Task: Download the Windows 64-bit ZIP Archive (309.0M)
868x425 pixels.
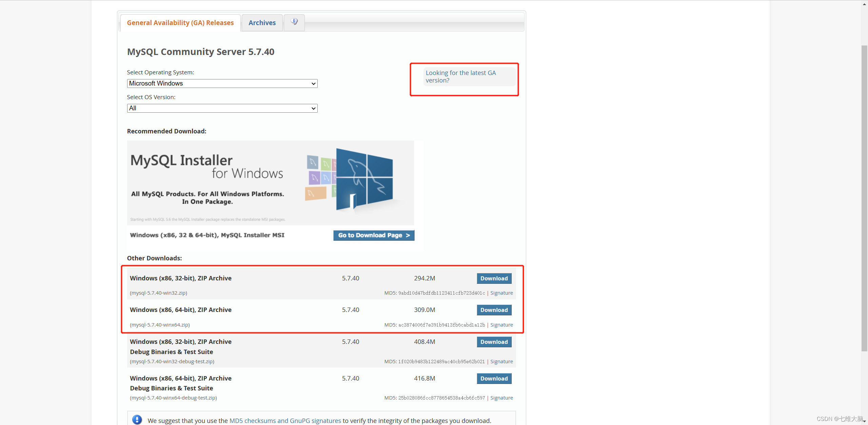Action: [x=494, y=310]
